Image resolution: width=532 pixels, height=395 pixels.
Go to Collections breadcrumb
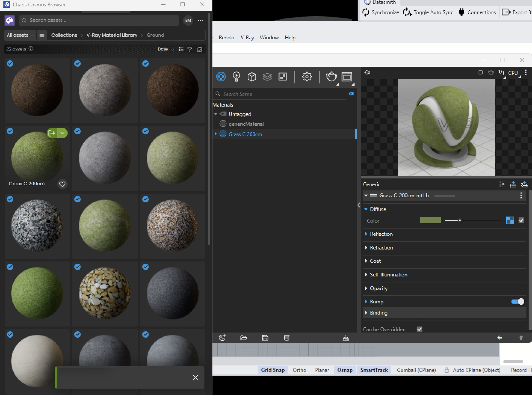coord(64,35)
